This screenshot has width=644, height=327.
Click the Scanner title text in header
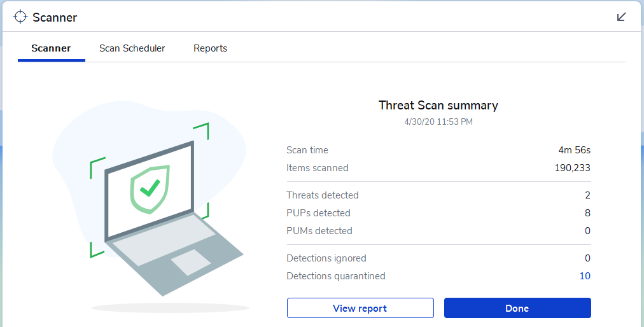click(x=55, y=17)
